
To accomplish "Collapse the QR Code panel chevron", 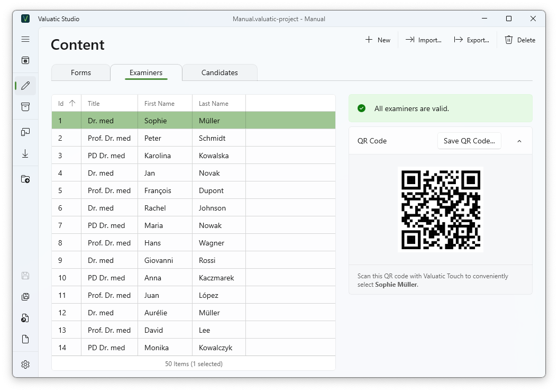I will pyautogui.click(x=519, y=141).
